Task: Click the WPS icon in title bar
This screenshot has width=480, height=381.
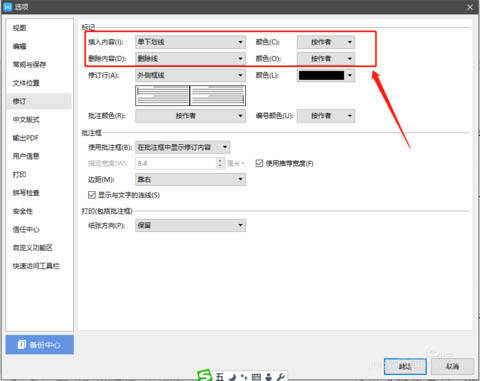Action: (x=7, y=7)
